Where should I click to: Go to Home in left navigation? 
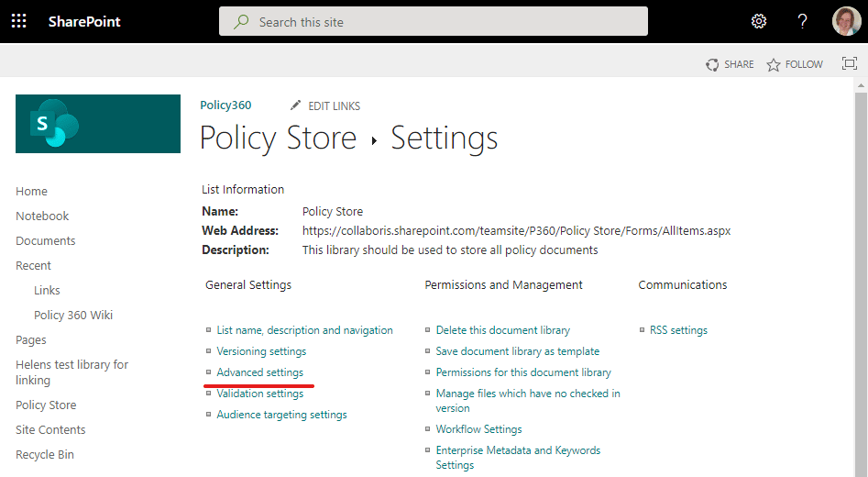click(x=31, y=191)
